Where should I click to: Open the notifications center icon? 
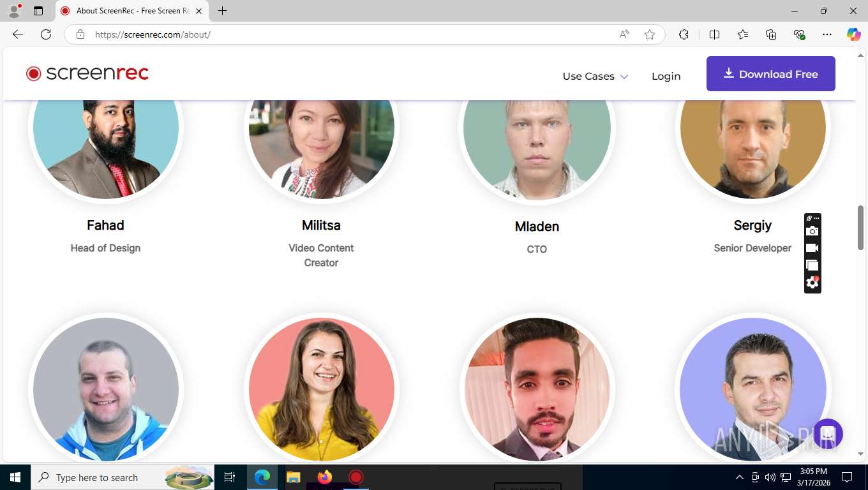coord(847,477)
